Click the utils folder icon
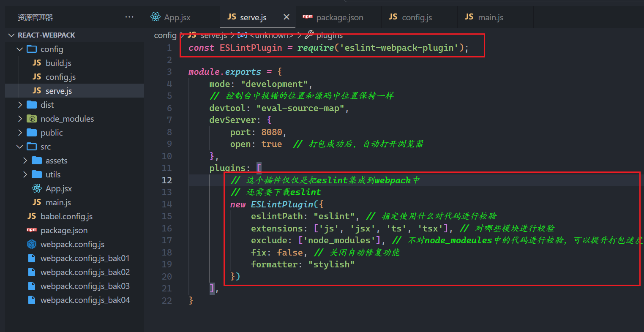Image resolution: width=644 pixels, height=332 pixels. [x=37, y=174]
